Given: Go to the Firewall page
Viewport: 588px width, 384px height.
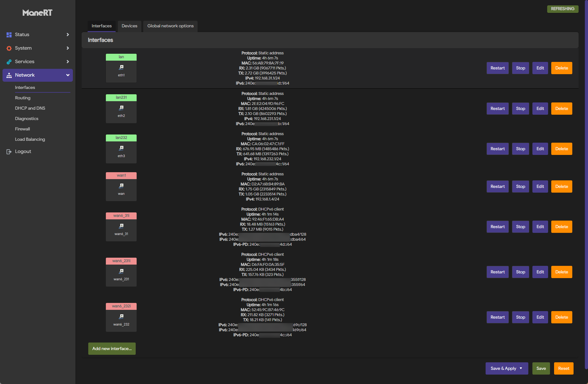Looking at the screenshot, I should tap(23, 129).
